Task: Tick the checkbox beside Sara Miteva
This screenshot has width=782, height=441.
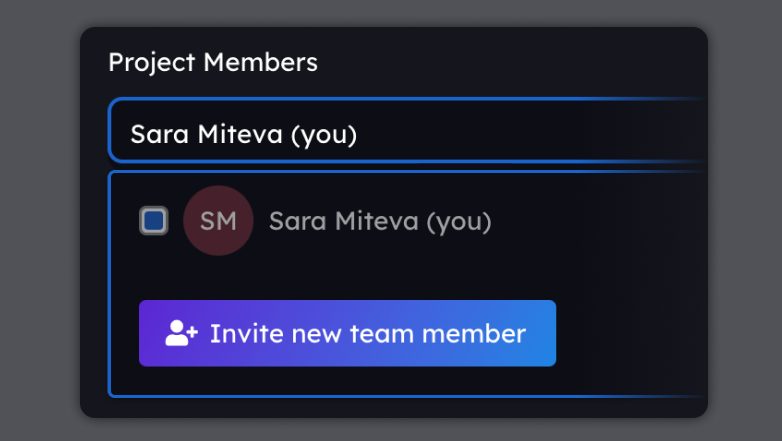Action: [x=154, y=221]
